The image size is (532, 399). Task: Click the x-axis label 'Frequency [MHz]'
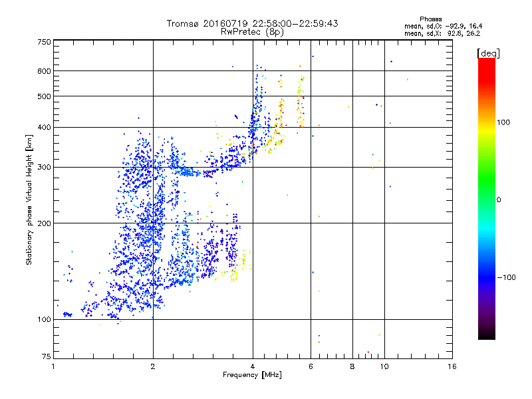click(x=252, y=375)
